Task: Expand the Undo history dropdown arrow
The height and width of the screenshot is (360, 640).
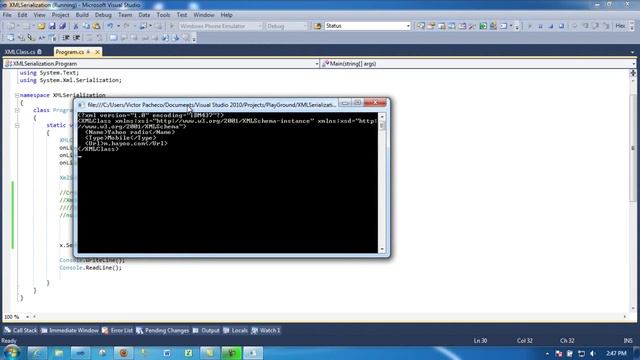Action: point(118,26)
